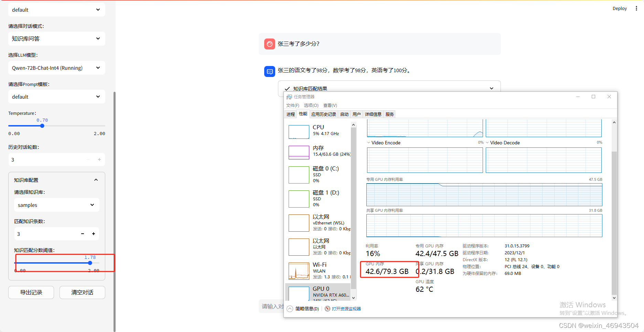This screenshot has height=332, width=644.
Task: Click the GPU 内存 42.6/79.3 GB value
Action: coord(387,272)
